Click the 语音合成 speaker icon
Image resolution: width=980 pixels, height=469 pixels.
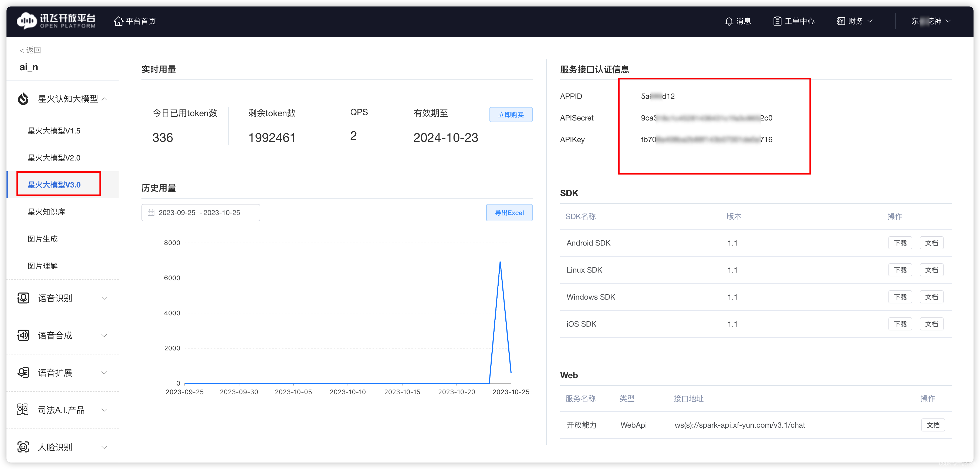[x=23, y=335]
